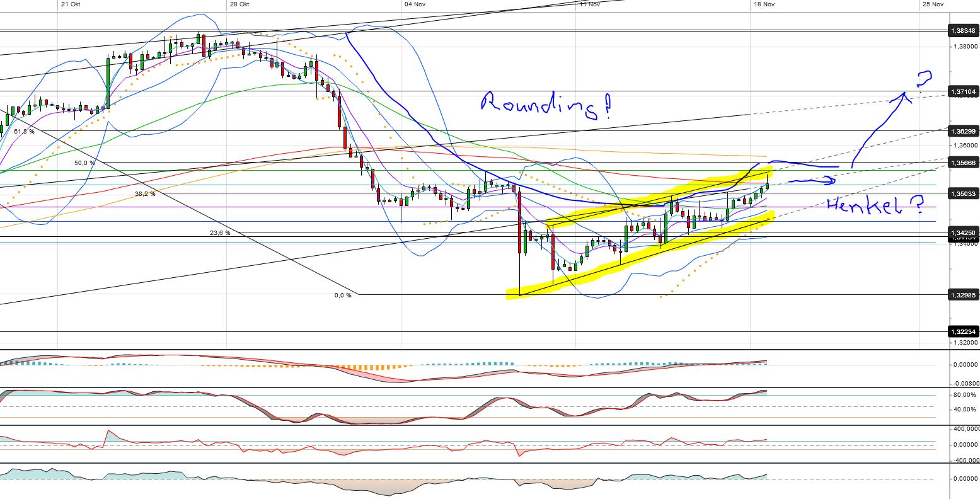This screenshot has width=980, height=499.
Task: Select the 28 Okt date label
Action: click(x=239, y=4)
